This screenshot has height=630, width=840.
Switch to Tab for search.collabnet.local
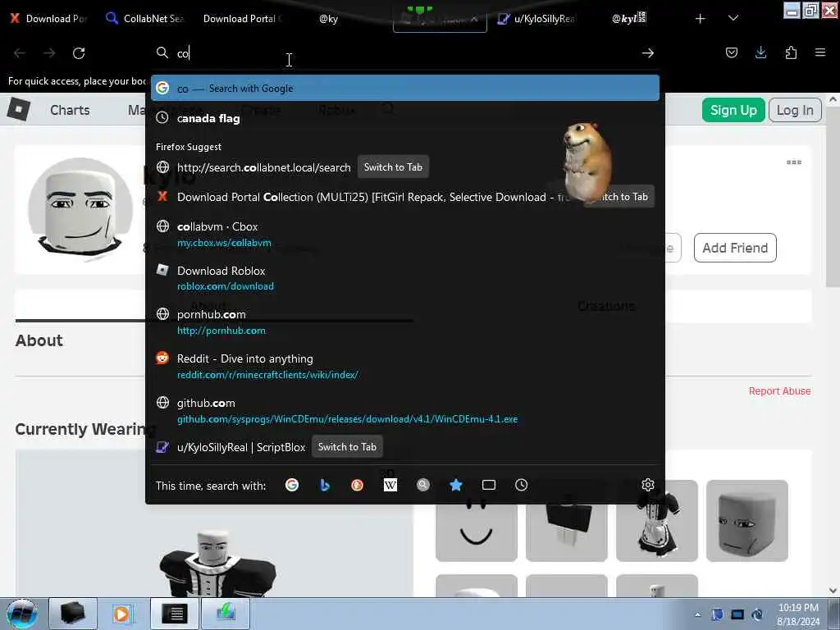point(393,167)
